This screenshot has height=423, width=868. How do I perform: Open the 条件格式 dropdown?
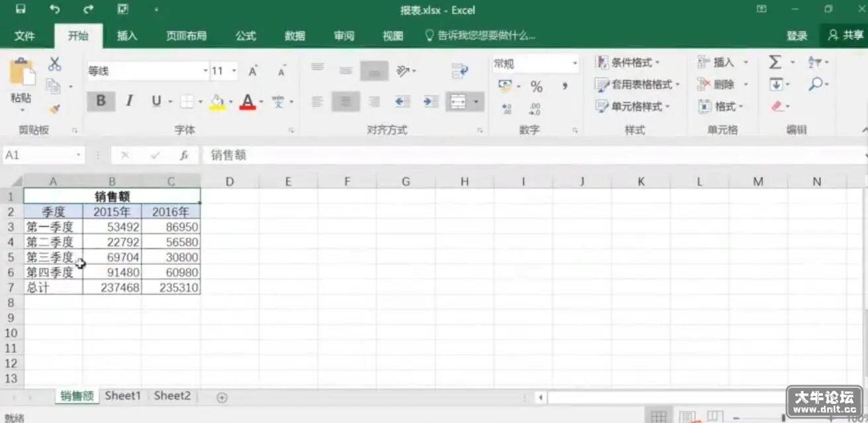click(628, 62)
